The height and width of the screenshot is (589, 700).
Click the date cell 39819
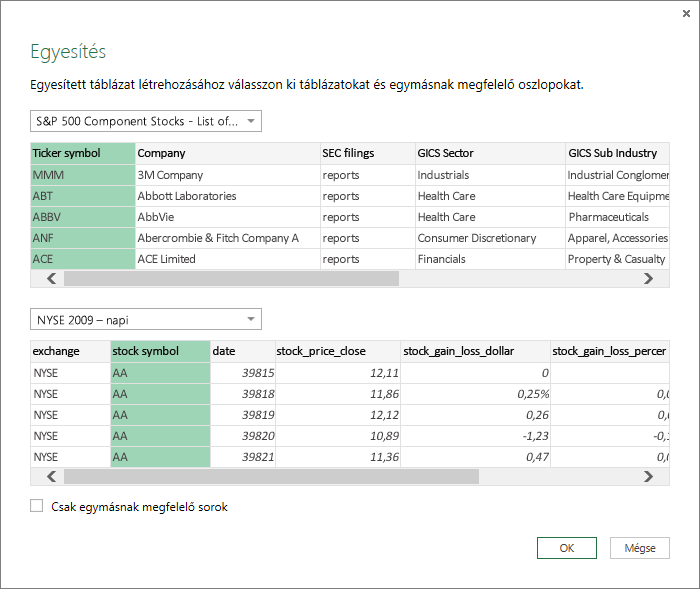coord(243,415)
